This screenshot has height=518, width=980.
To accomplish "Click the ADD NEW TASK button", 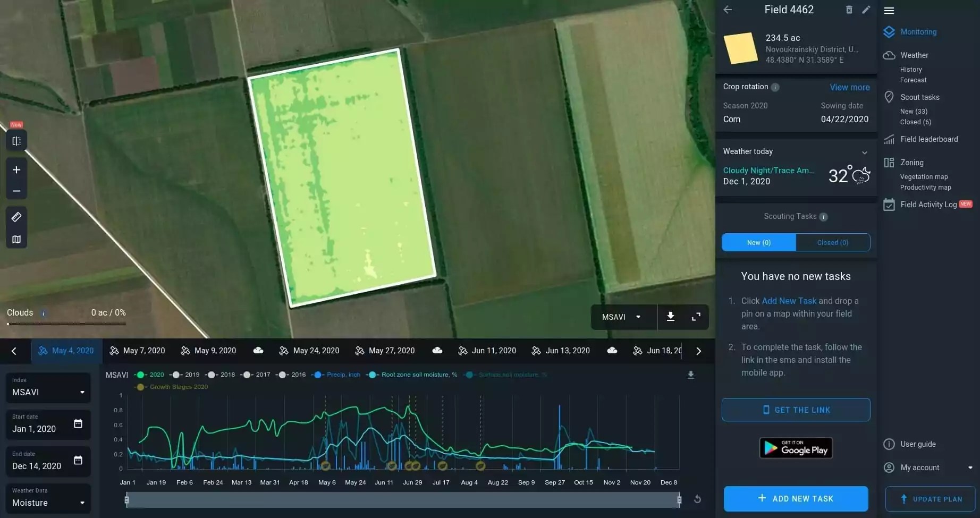I will click(796, 498).
